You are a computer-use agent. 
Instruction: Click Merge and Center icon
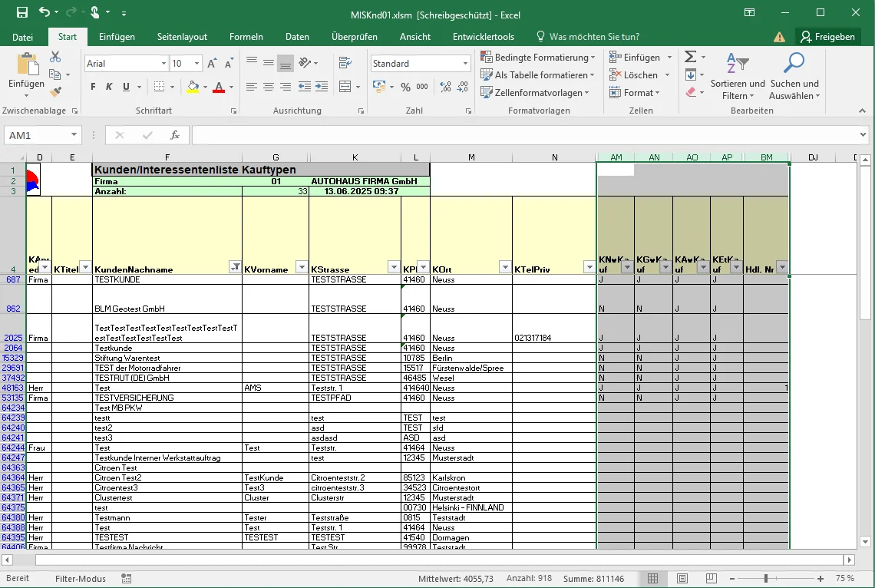[345, 87]
